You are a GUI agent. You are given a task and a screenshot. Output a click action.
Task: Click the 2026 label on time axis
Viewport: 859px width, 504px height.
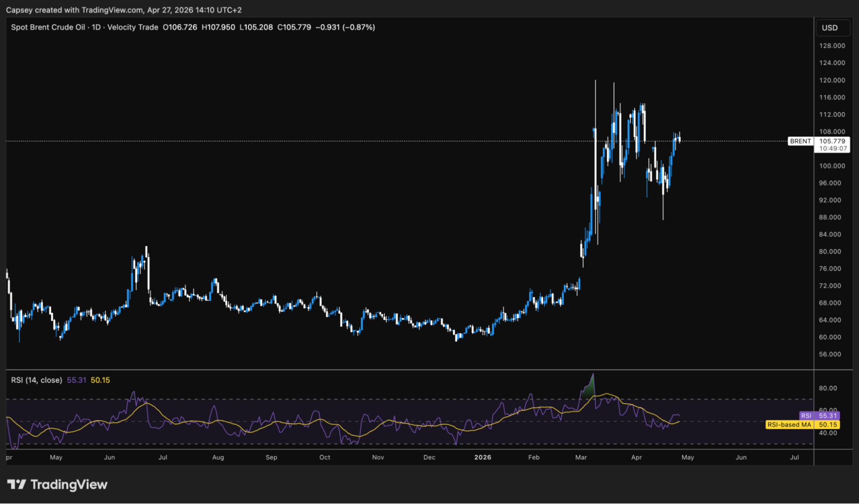pos(483,457)
